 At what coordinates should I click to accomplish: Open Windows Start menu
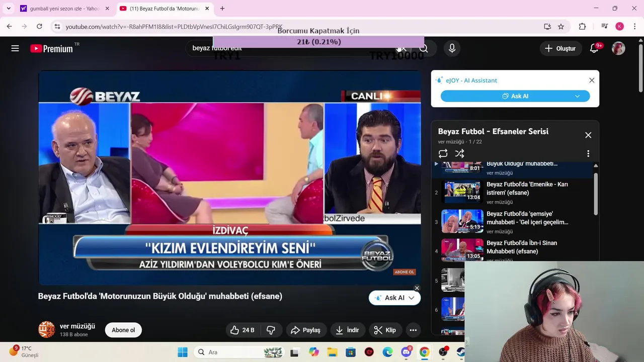(x=183, y=352)
